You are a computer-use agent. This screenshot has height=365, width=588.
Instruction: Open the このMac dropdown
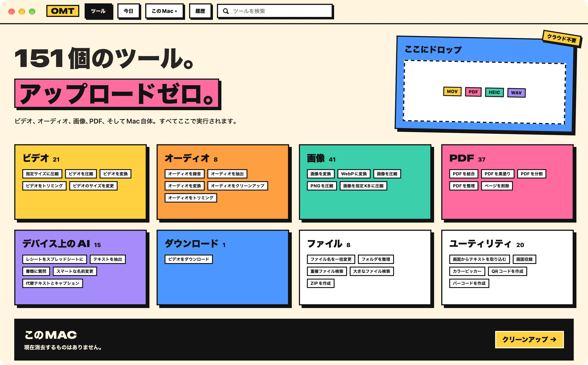click(x=164, y=11)
